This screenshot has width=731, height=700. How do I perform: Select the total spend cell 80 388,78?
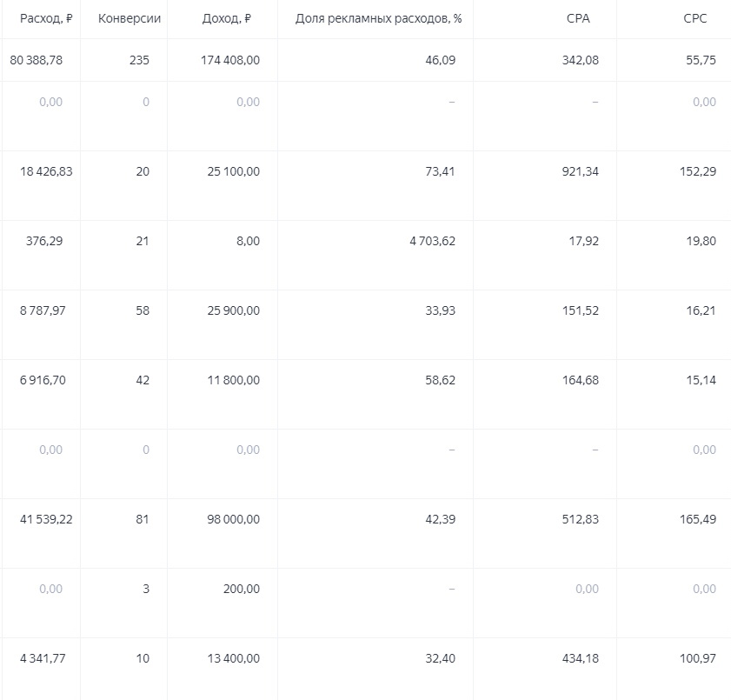pos(41,61)
